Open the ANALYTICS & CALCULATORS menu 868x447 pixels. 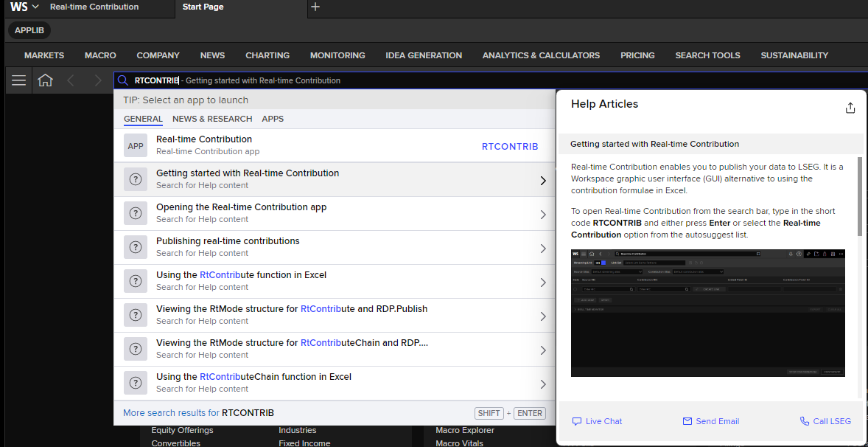(541, 55)
